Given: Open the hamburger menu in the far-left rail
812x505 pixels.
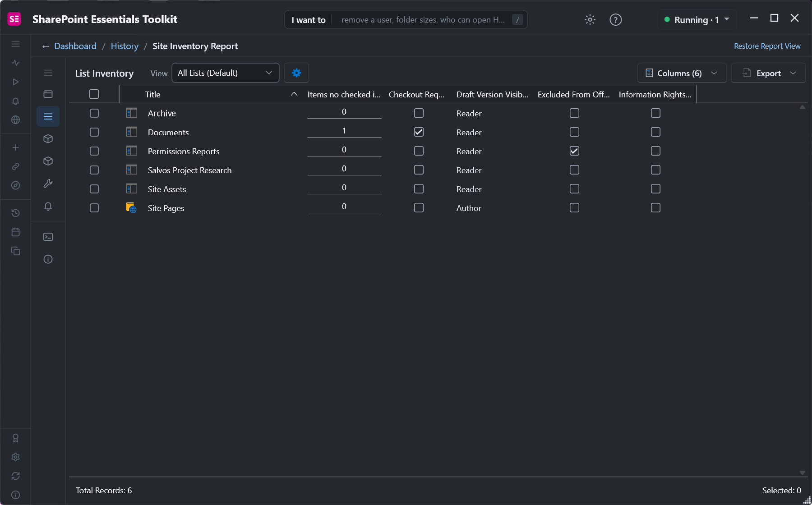Looking at the screenshot, I should (16, 44).
